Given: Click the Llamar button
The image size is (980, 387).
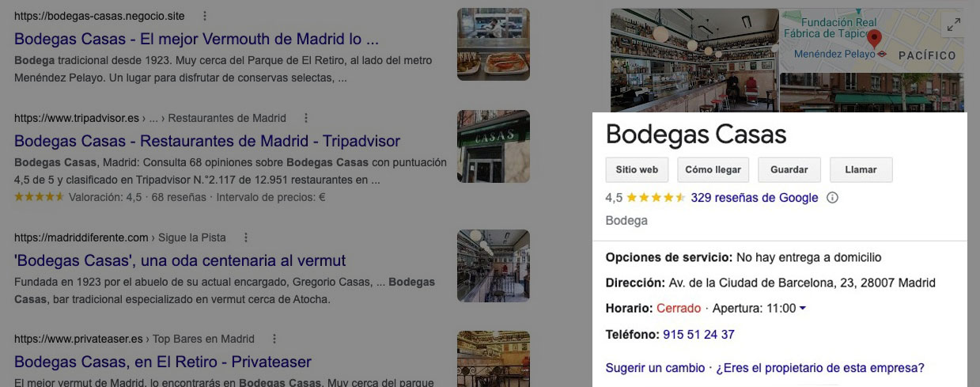Looking at the screenshot, I should (861, 169).
